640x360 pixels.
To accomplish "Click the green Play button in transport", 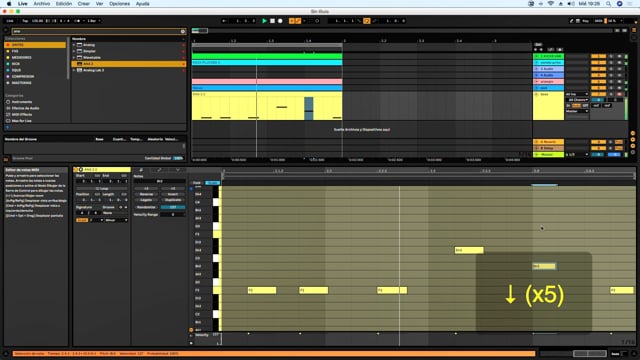I will point(264,21).
